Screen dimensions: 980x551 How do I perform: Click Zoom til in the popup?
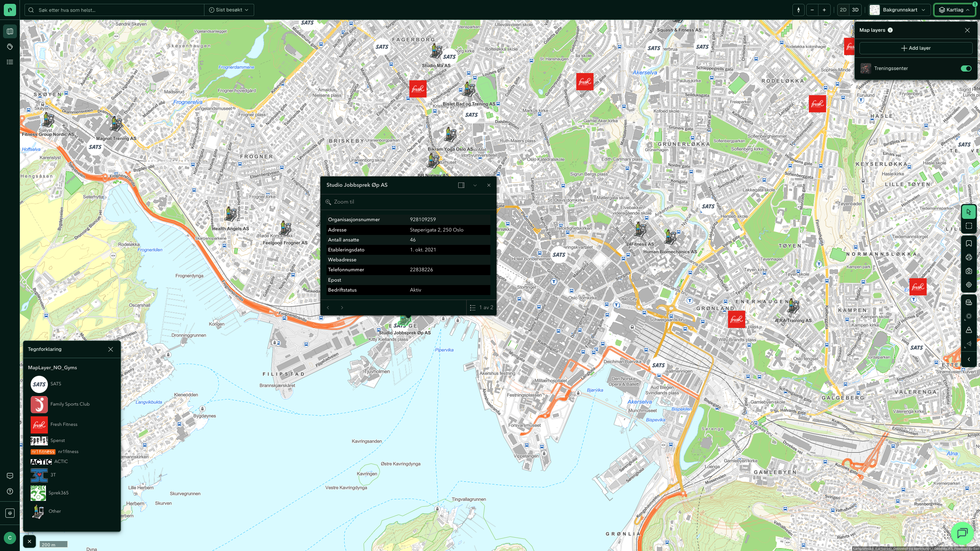(340, 202)
